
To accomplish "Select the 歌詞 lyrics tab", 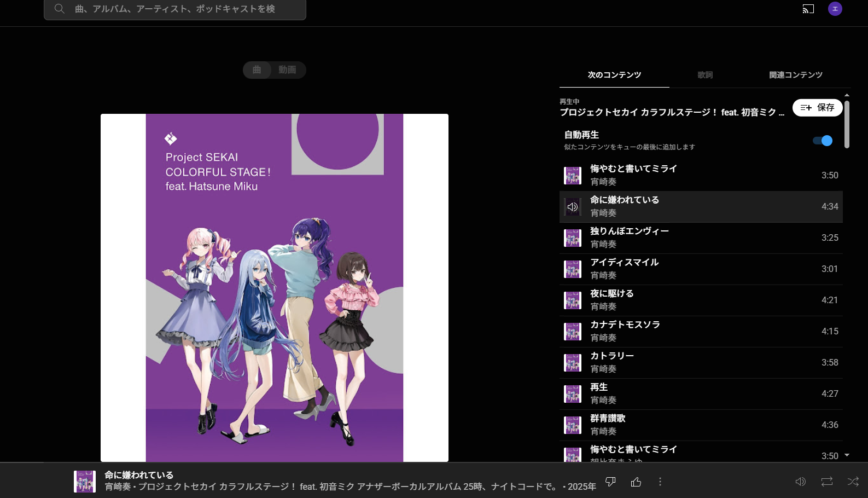I will click(x=705, y=75).
